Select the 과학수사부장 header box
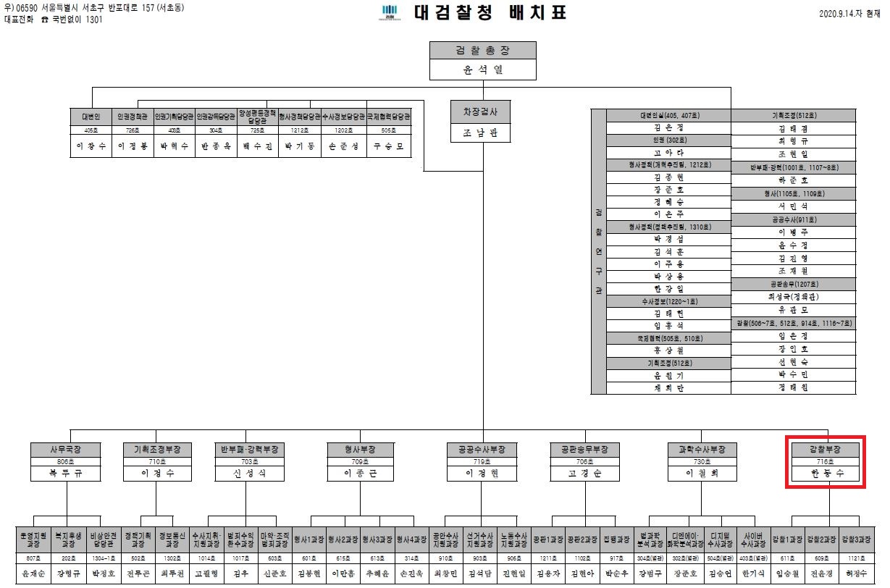 (x=702, y=450)
